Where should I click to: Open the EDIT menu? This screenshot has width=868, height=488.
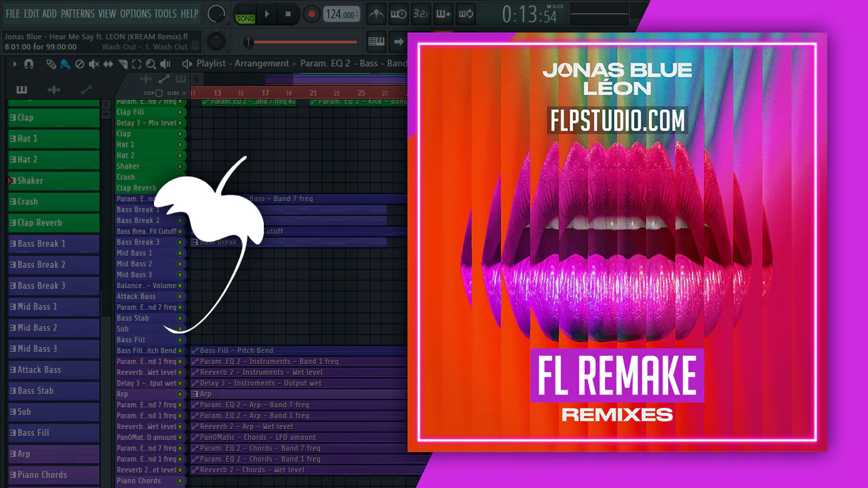31,14
